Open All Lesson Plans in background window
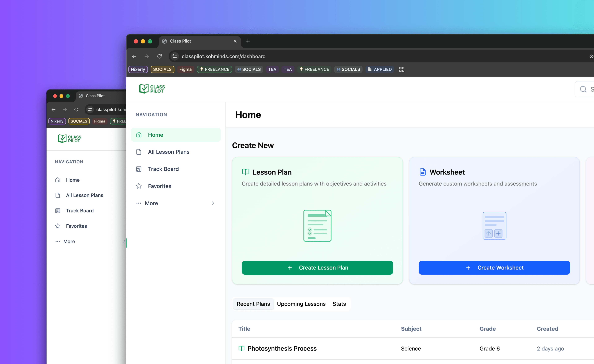594x364 pixels. click(x=84, y=195)
